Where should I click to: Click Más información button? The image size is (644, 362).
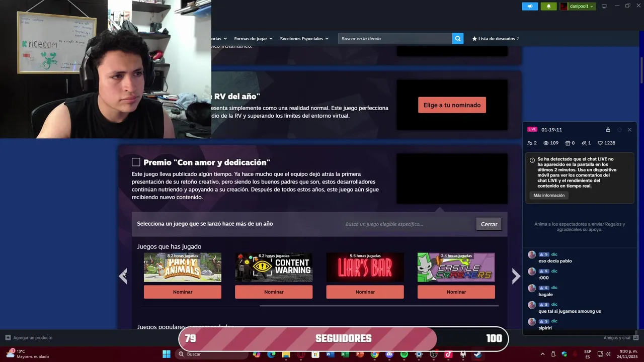tap(549, 196)
